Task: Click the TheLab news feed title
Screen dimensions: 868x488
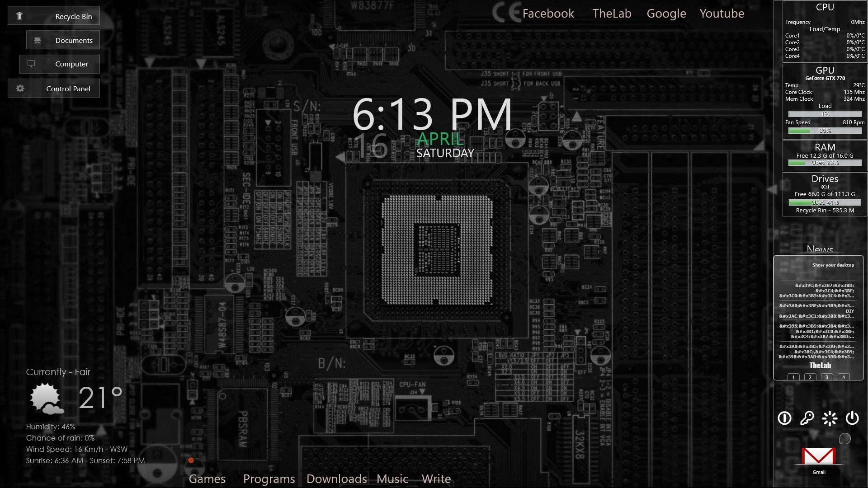Action: pyautogui.click(x=820, y=366)
